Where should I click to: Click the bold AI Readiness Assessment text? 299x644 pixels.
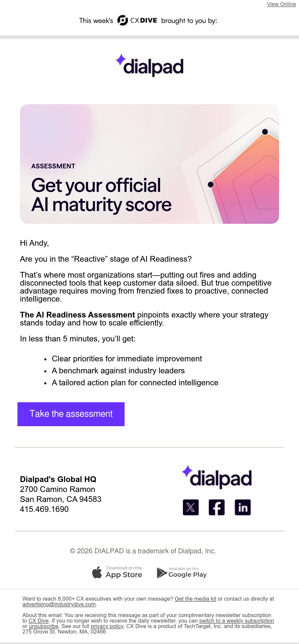pos(77,315)
